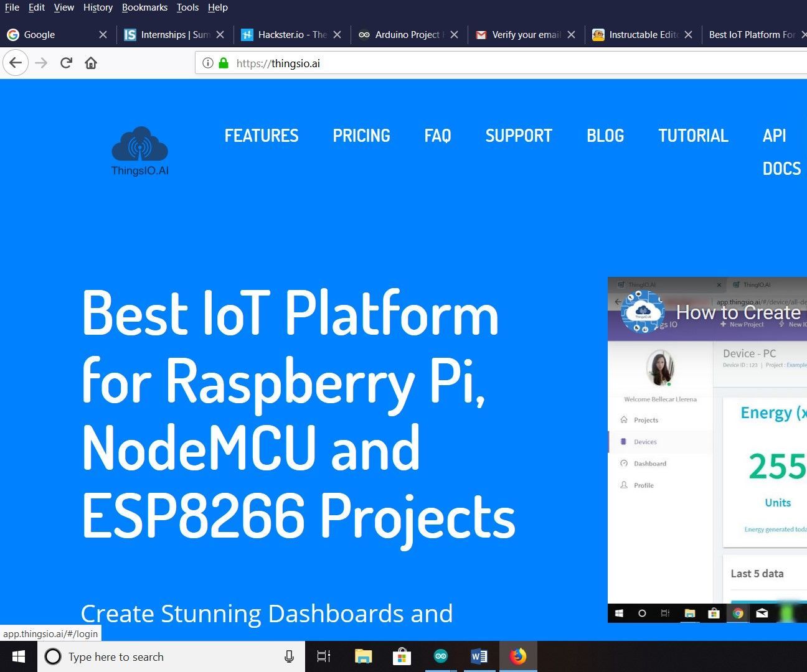Switch to the Verify your email tab
Image resolution: width=807 pixels, height=672 pixels.
click(523, 35)
